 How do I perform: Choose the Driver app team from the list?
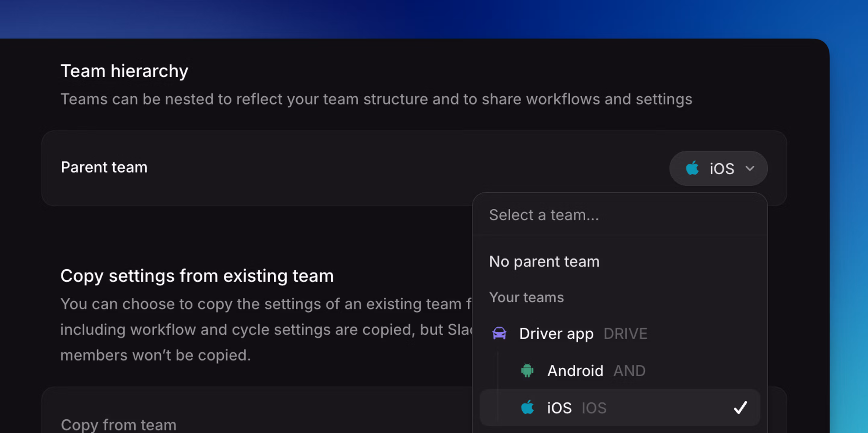click(556, 333)
